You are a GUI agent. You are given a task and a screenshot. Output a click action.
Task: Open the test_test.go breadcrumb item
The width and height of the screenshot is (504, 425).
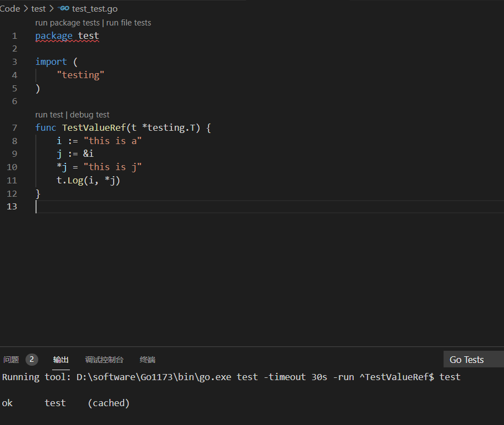click(x=94, y=9)
